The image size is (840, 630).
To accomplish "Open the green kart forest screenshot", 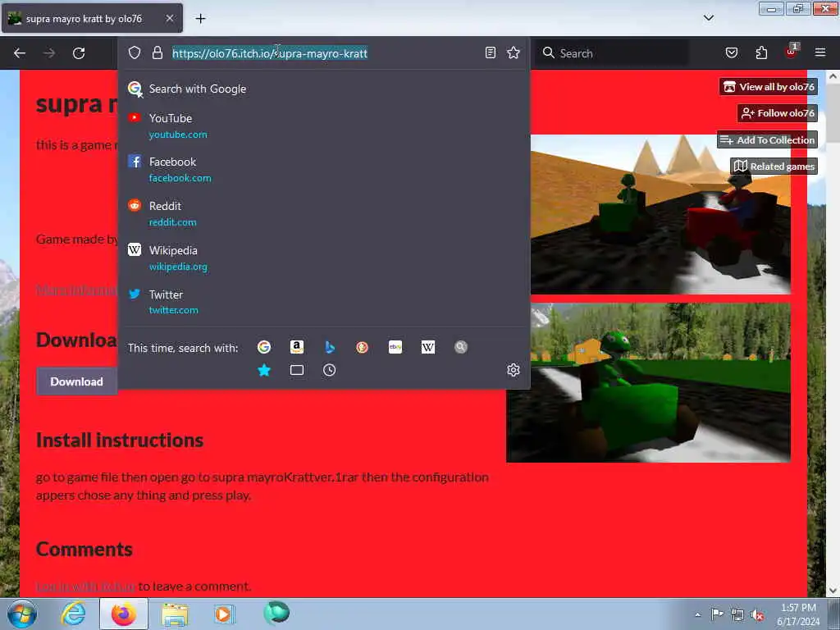I will (648, 382).
